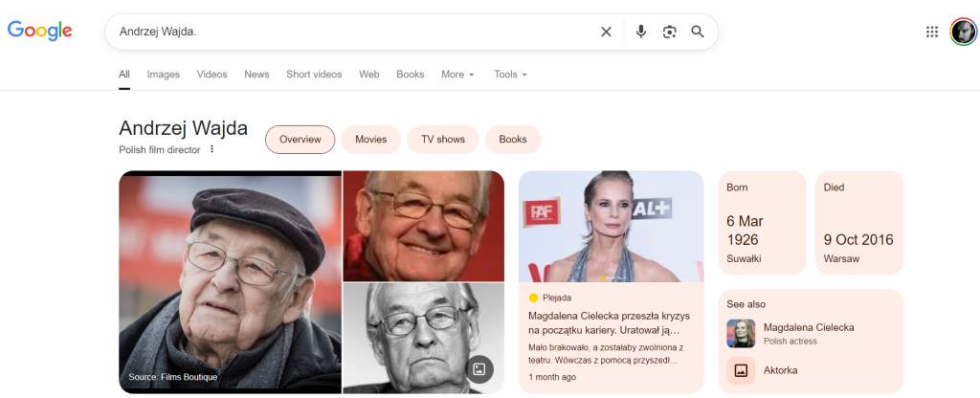Switch to the Short videos tab
This screenshot has width=980, height=398.
pos(314,75)
